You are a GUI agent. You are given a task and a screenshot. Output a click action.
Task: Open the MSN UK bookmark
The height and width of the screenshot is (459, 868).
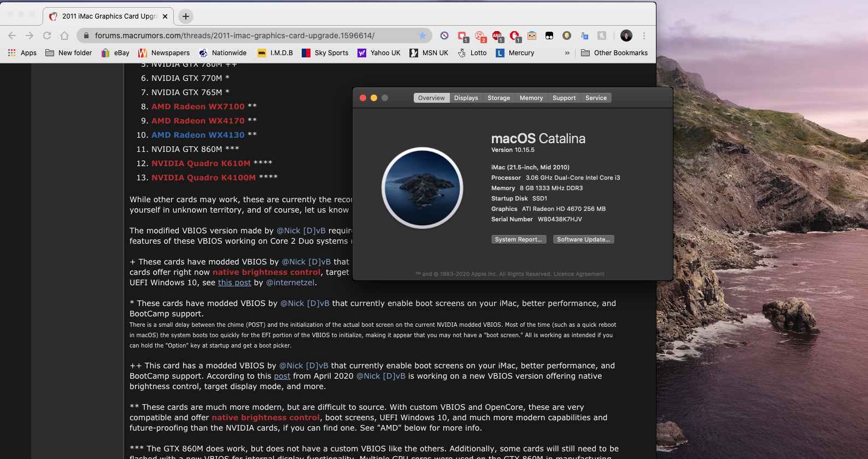429,53
